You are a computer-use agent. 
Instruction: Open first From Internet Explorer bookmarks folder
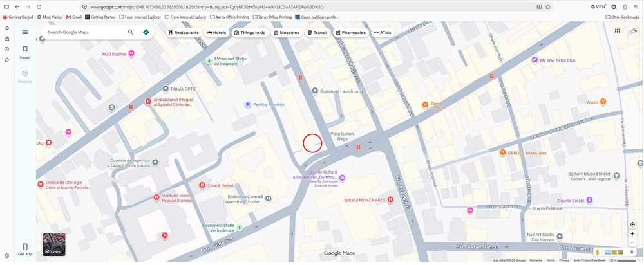coord(140,17)
